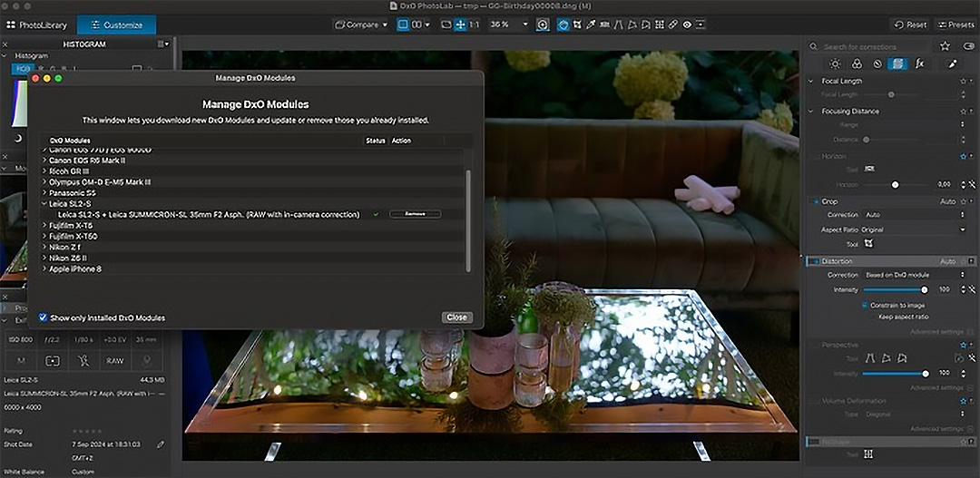Open the Aspect Ratio Original dropdown
The width and height of the screenshot is (980, 478).
coord(913,230)
